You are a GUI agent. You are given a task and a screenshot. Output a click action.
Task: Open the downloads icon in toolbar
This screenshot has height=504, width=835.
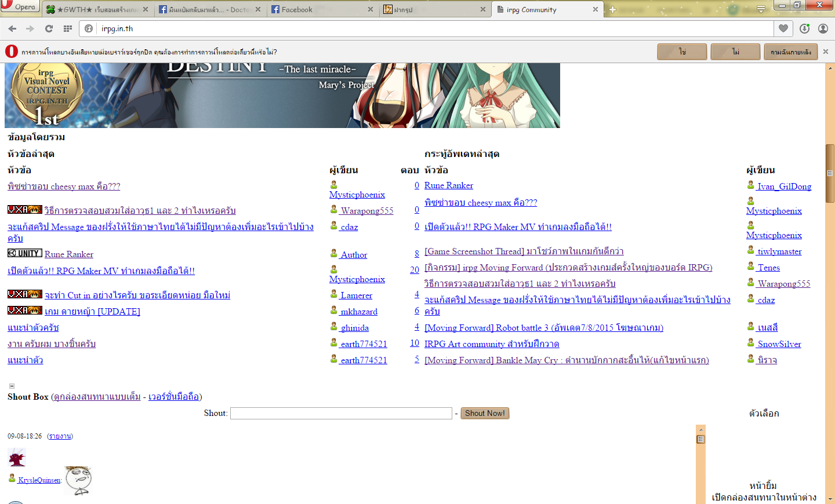tap(804, 28)
